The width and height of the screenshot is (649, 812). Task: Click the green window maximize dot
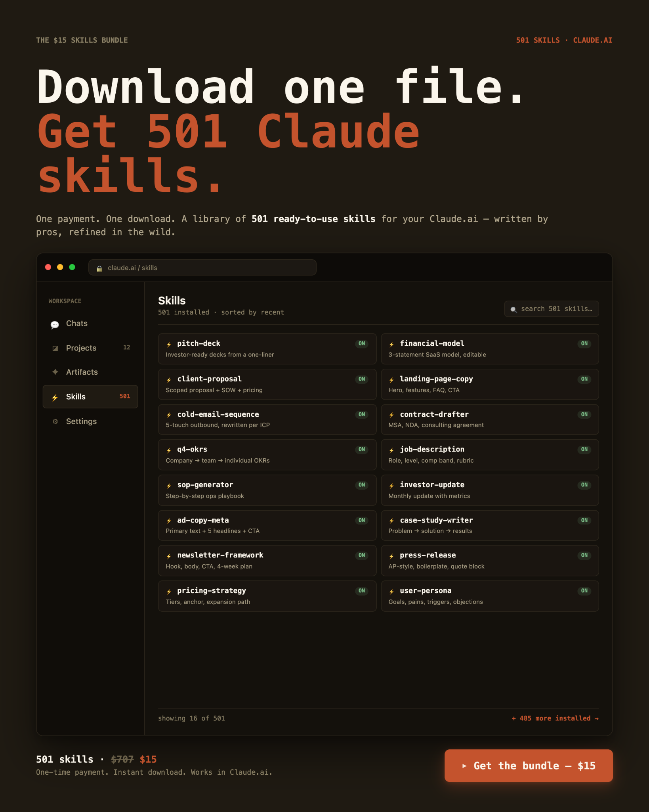tap(72, 267)
